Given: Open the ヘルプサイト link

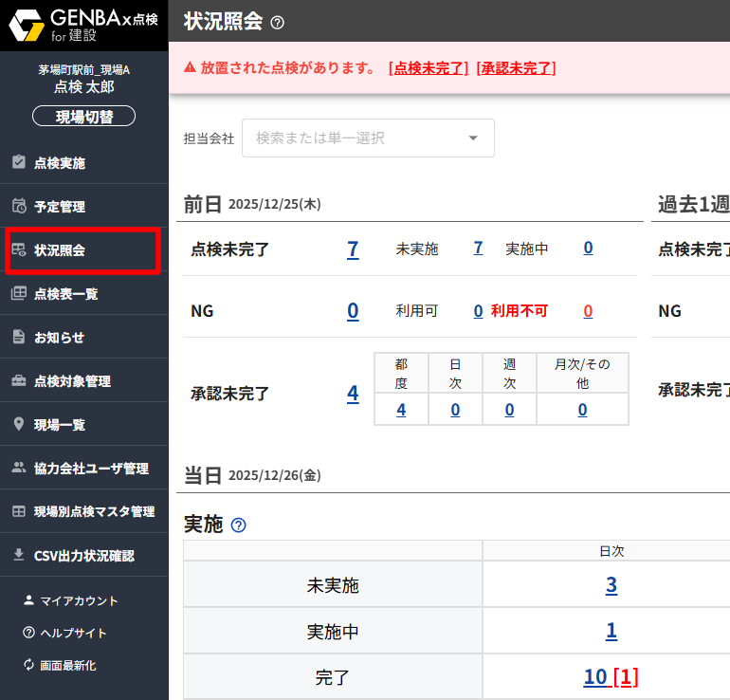Looking at the screenshot, I should click(x=73, y=633).
